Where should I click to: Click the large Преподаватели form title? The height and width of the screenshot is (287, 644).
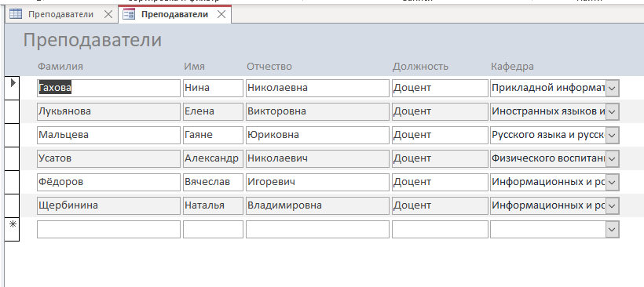click(93, 40)
